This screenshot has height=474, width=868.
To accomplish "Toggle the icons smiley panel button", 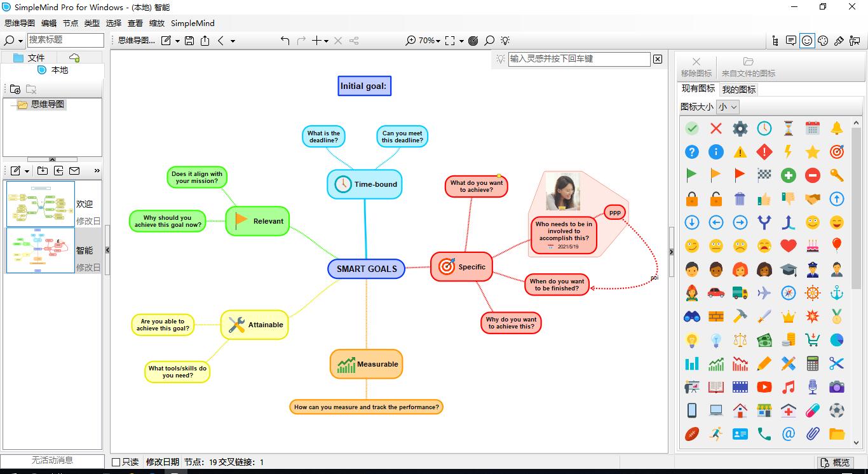I will coord(807,41).
